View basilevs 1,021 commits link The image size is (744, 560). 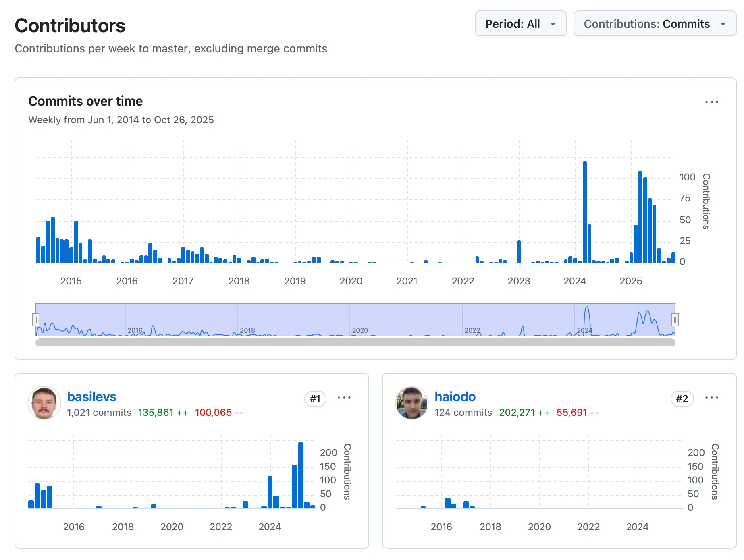99,413
